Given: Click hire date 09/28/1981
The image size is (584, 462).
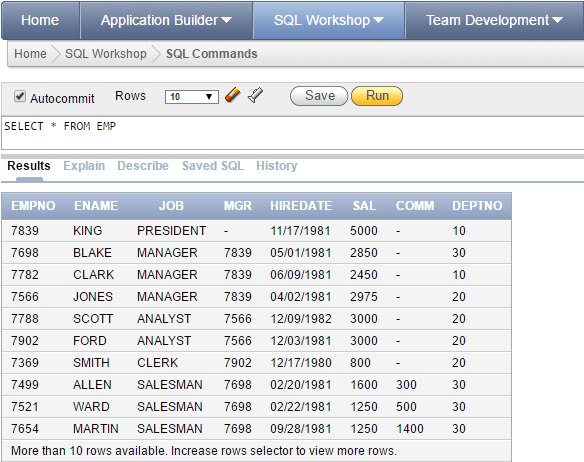Looking at the screenshot, I should [301, 428].
